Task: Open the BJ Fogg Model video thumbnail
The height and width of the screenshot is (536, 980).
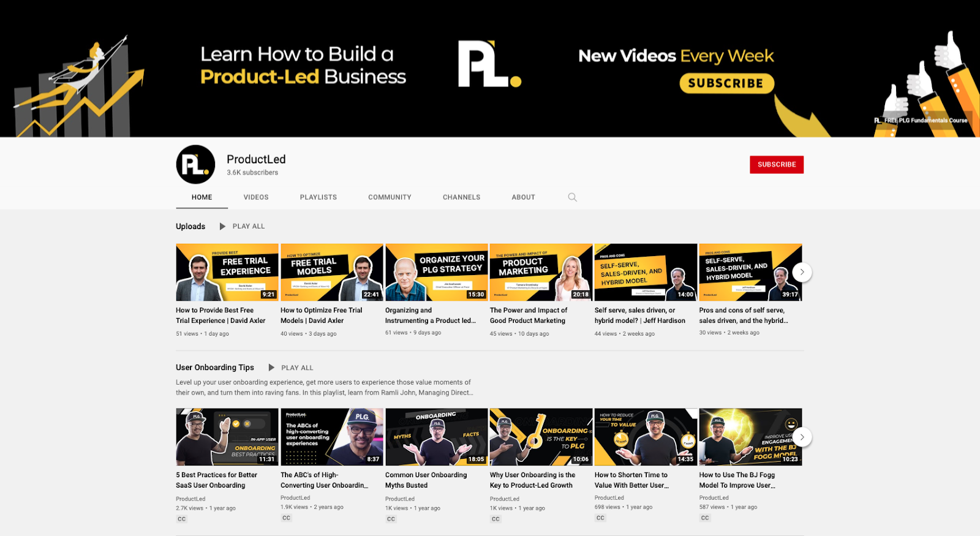Action: [750, 437]
